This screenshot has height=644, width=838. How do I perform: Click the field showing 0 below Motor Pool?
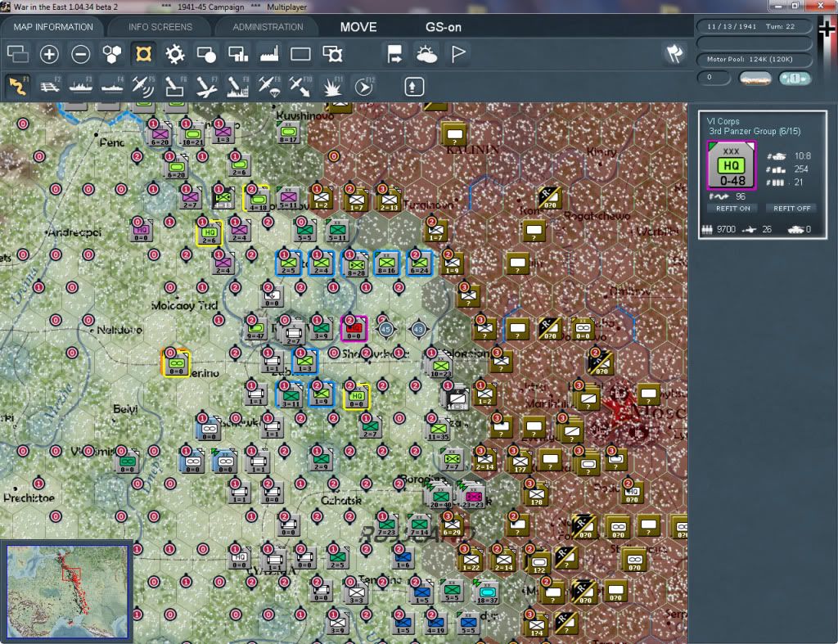tap(714, 78)
